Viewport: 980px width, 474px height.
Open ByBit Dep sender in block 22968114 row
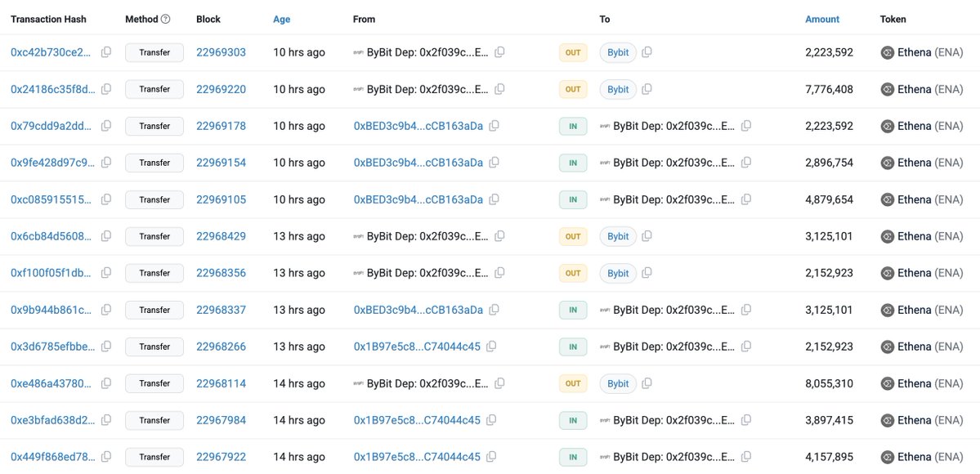(427, 383)
